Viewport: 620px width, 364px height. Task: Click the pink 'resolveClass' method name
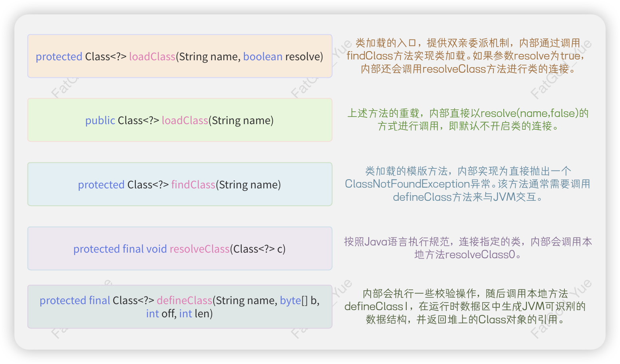click(199, 249)
